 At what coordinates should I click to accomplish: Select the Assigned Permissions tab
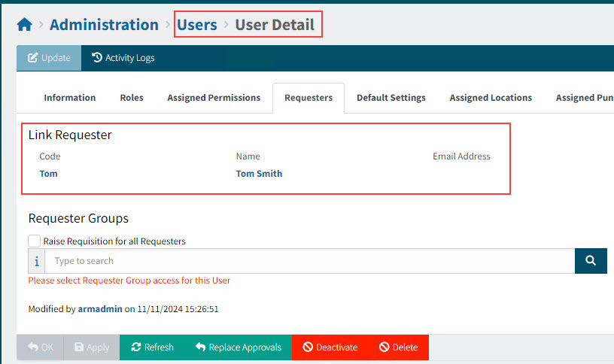214,98
